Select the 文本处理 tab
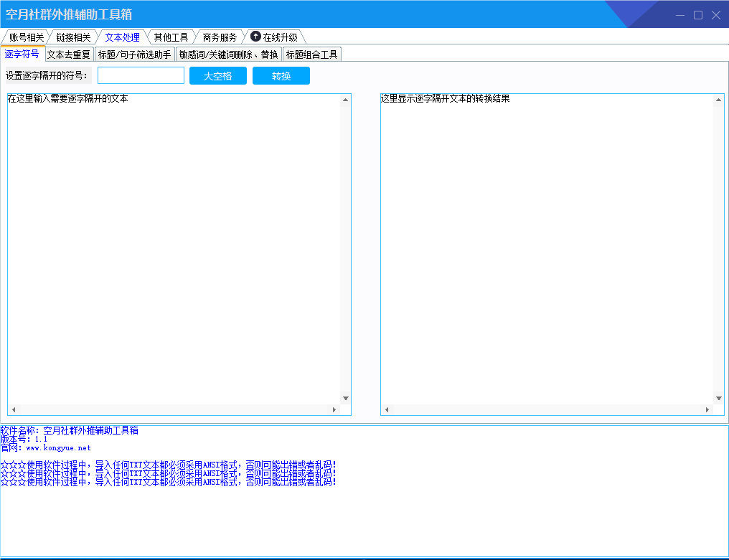This screenshot has height=560, width=729. (x=122, y=37)
